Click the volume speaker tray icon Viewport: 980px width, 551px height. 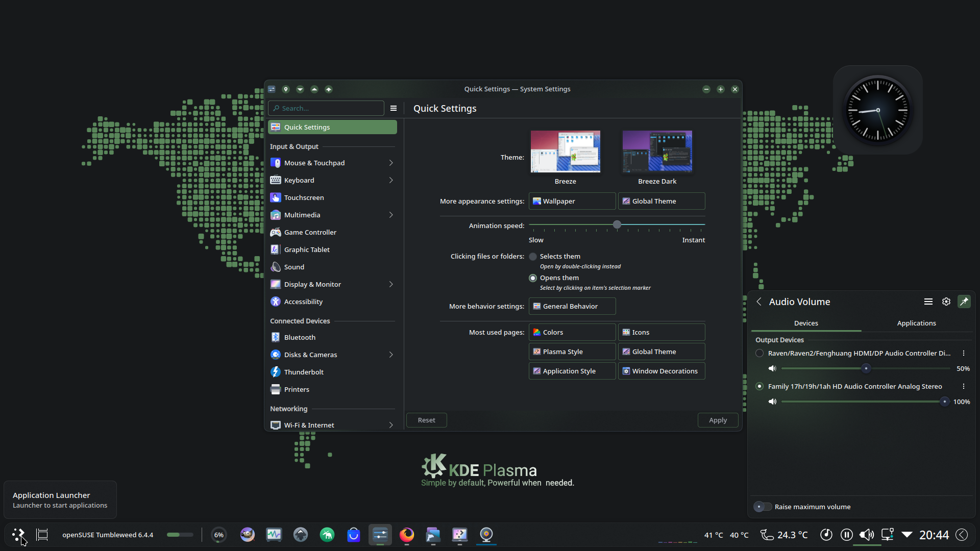pyautogui.click(x=867, y=535)
